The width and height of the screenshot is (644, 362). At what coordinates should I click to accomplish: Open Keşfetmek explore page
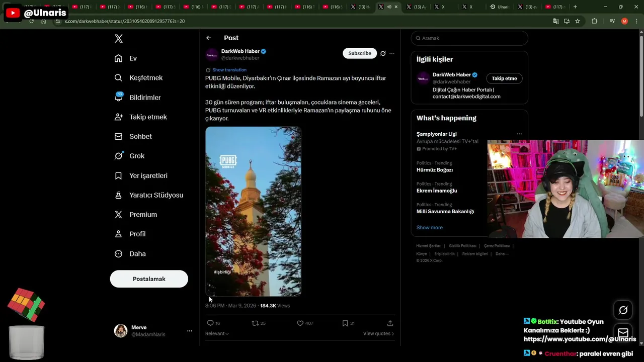[x=138, y=78]
